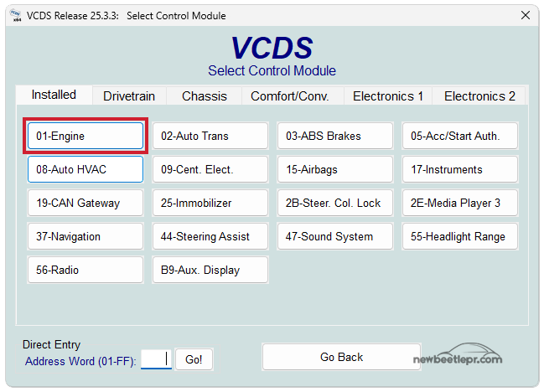This screenshot has width=544, height=392.
Task: Open 03-ABS Brakes module
Action: tap(335, 136)
